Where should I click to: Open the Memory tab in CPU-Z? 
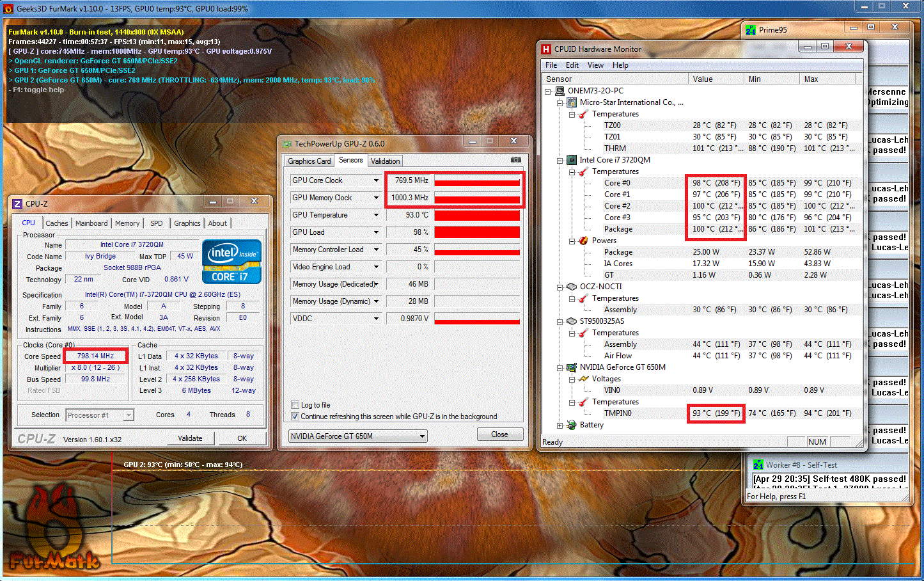(127, 223)
